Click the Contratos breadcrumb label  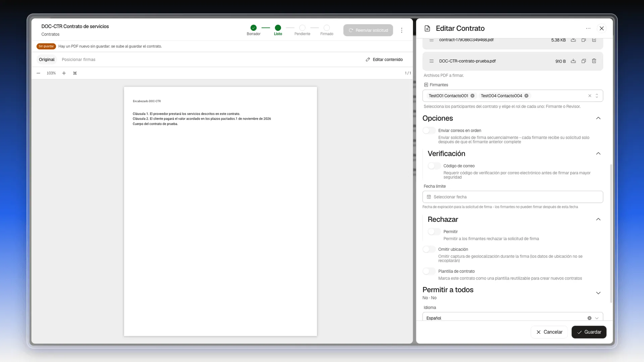click(50, 34)
